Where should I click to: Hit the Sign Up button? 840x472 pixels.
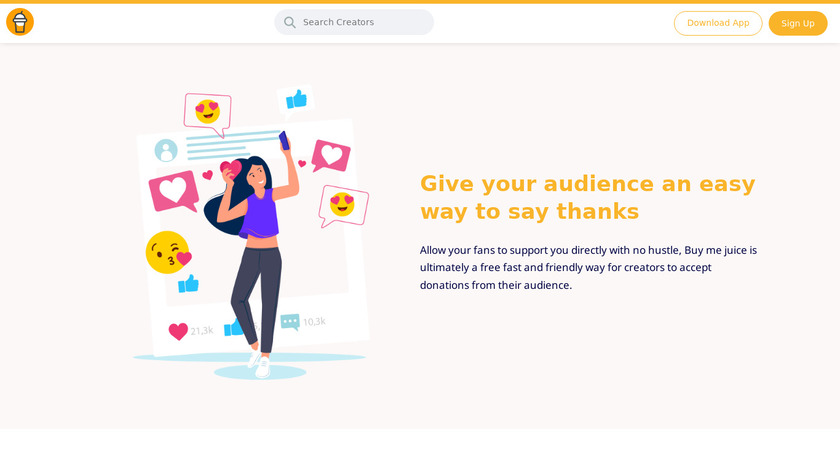[x=798, y=23]
